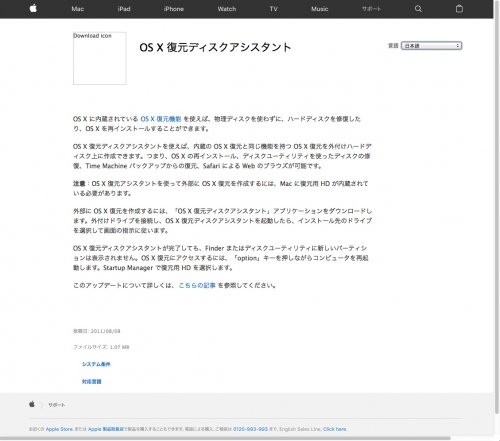Expand the システム条件 section
Screen dimensions: 500x441
[96, 364]
